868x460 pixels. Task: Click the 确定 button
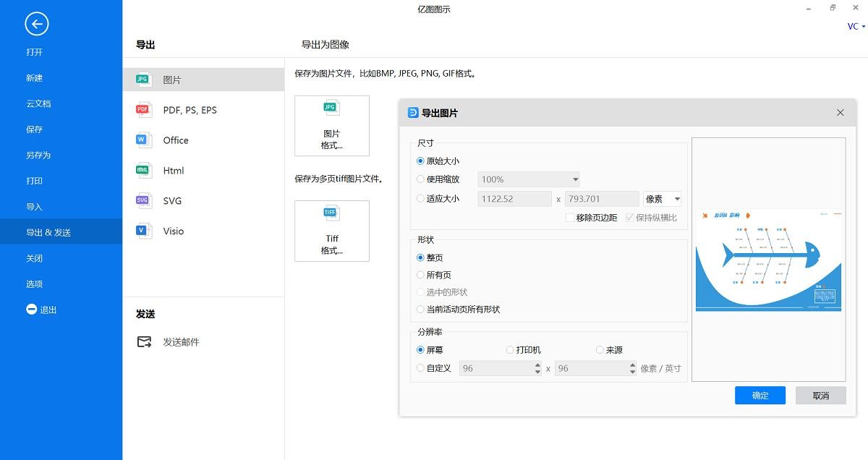click(x=759, y=396)
